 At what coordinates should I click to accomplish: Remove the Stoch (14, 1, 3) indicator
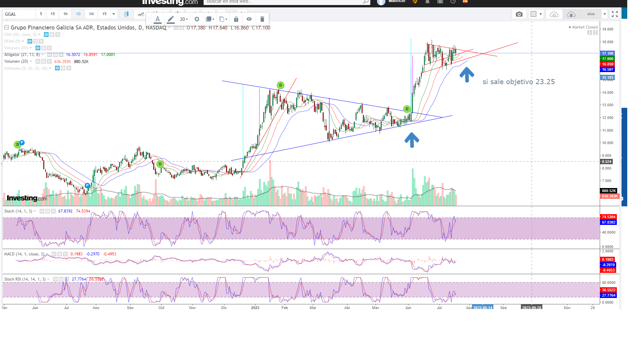pyautogui.click(x=53, y=211)
